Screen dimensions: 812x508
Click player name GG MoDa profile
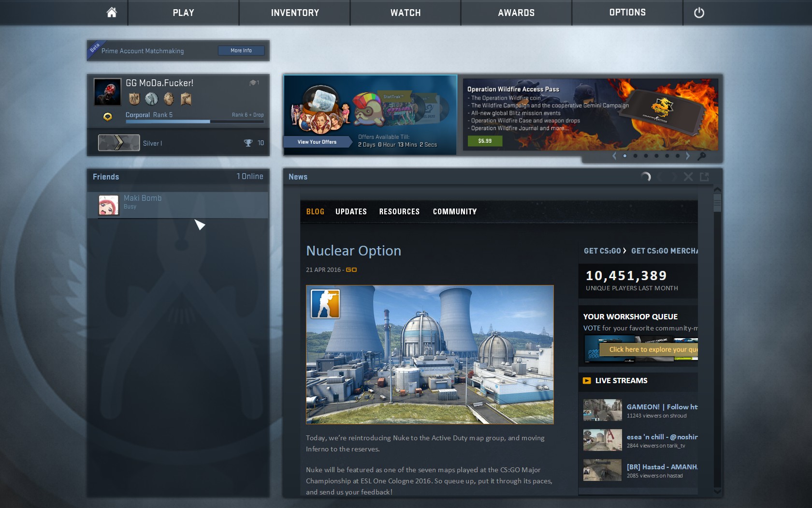159,83
